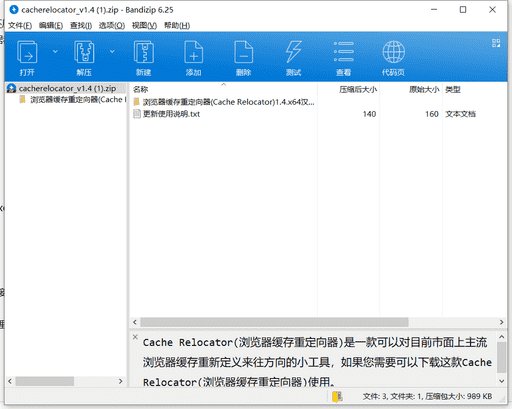Viewport: 512px width, 409px height.
Task: Close the comment panel with the X
Action: (x=135, y=337)
